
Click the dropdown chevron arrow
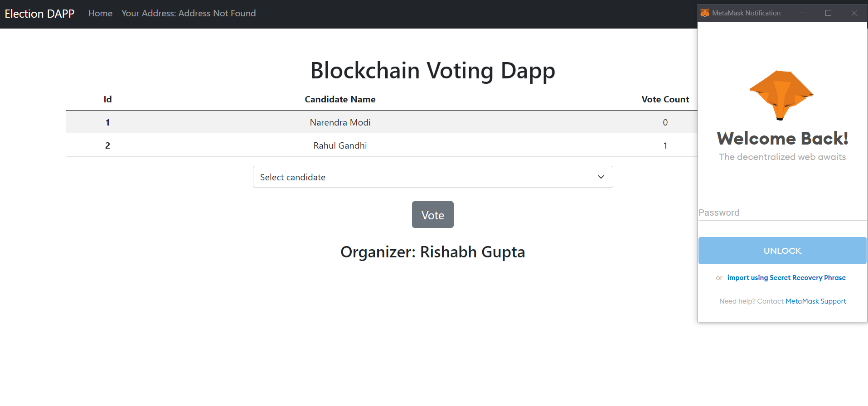601,177
